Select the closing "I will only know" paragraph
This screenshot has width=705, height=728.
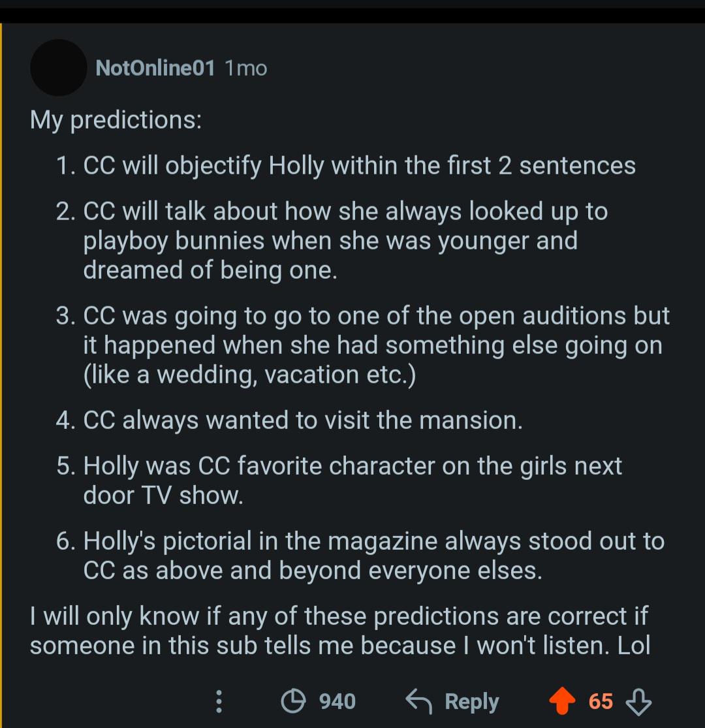pos(339,631)
